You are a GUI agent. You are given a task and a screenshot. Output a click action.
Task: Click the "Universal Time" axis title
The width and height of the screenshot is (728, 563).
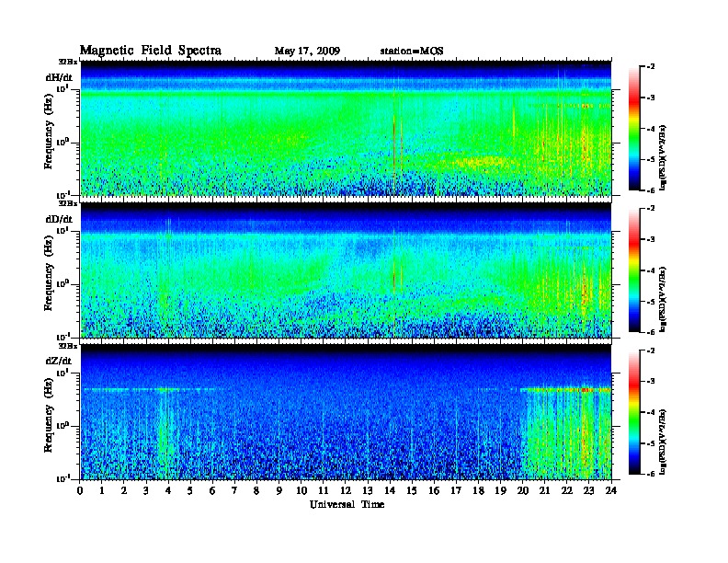[347, 504]
